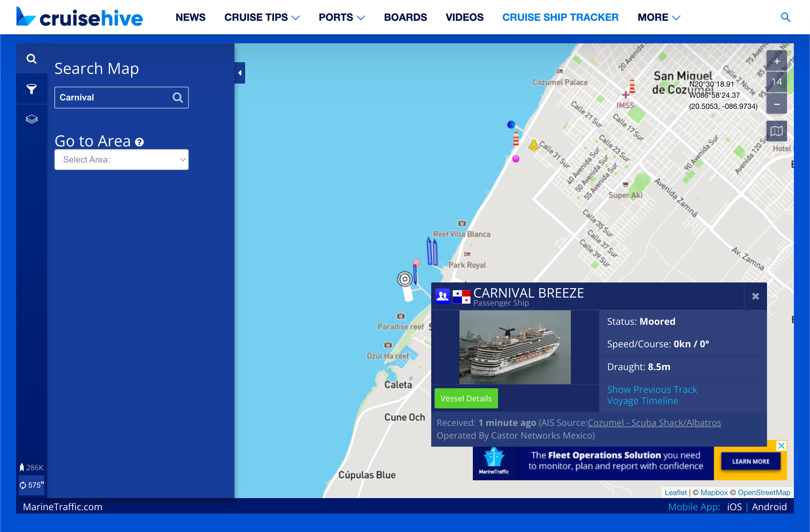
Task: Open the folded map style icon
Action: pos(776,131)
